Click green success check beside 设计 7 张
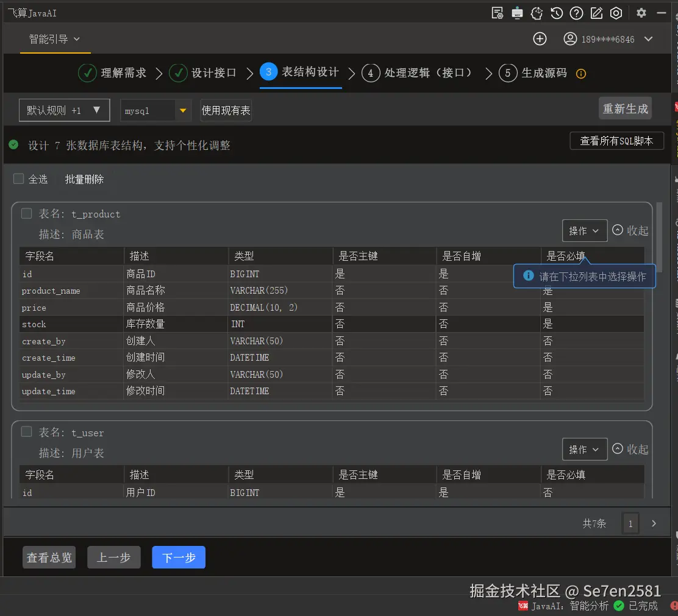Image resolution: width=678 pixels, height=616 pixels. click(13, 144)
